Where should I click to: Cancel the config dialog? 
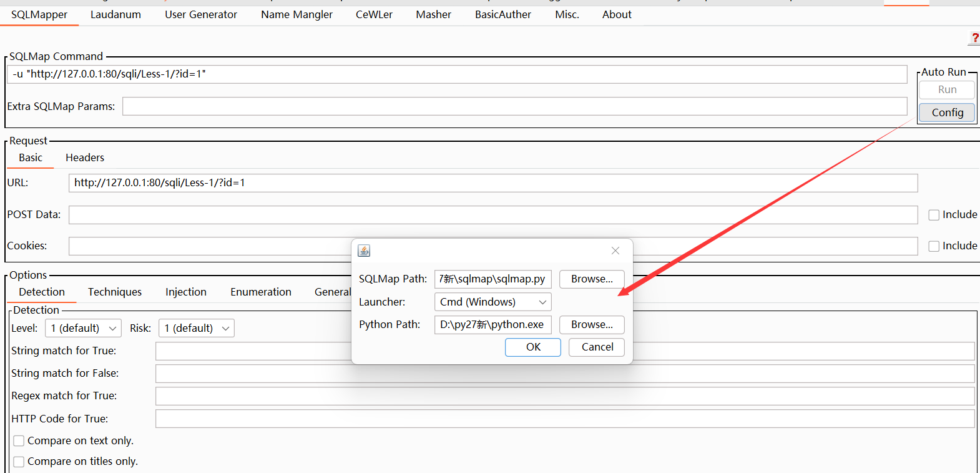pos(597,347)
